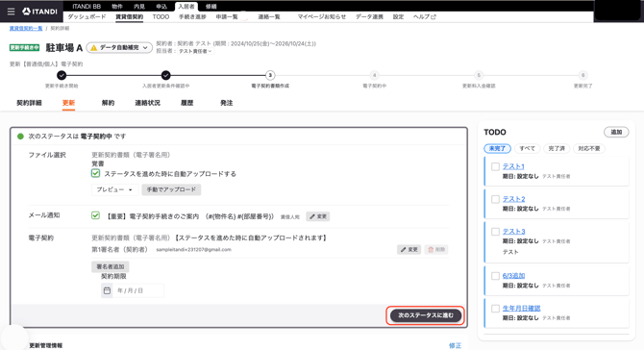Expand the データ自動補完 dropdown
This screenshot has width=644, height=350.
click(119, 48)
